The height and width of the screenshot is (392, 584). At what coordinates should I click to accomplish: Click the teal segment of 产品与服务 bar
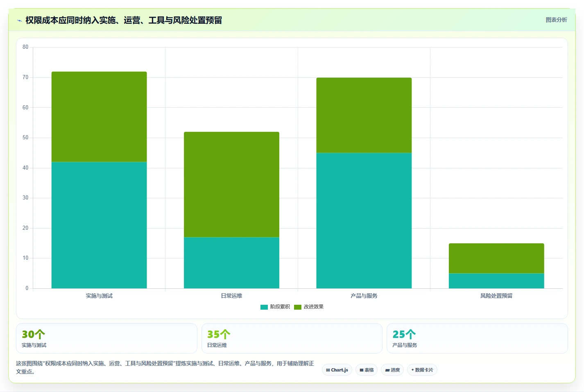[364, 221]
